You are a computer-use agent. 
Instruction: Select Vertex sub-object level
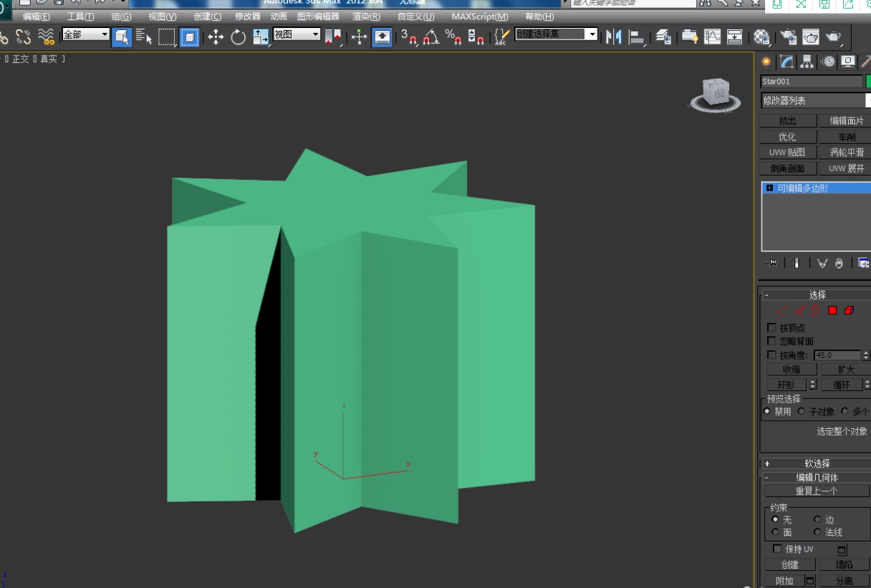tap(782, 310)
